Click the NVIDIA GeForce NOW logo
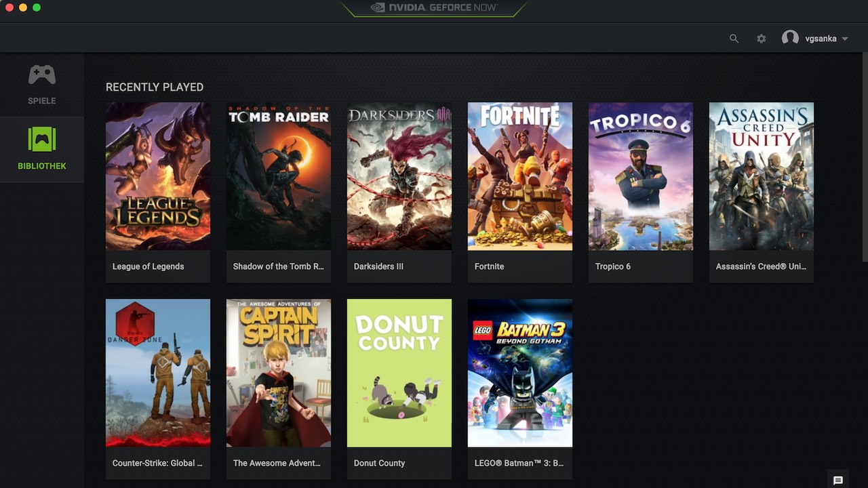This screenshot has width=868, height=488. pyautogui.click(x=434, y=7)
